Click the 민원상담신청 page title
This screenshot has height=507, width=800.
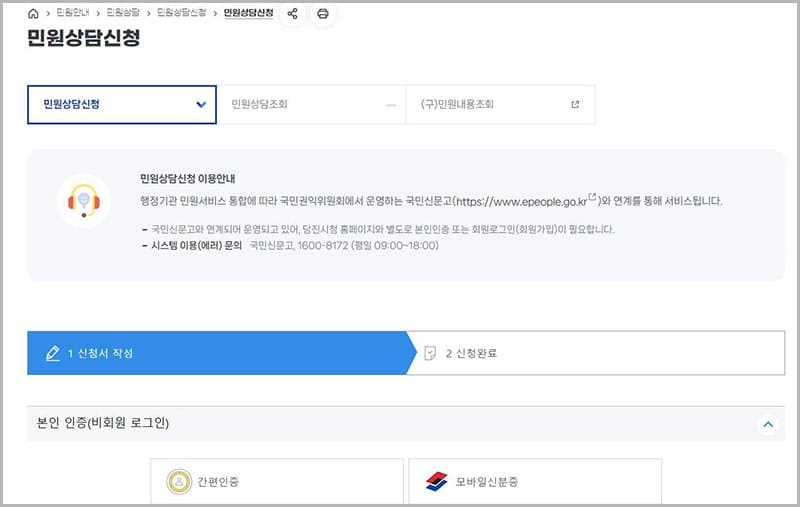pyautogui.click(x=84, y=38)
